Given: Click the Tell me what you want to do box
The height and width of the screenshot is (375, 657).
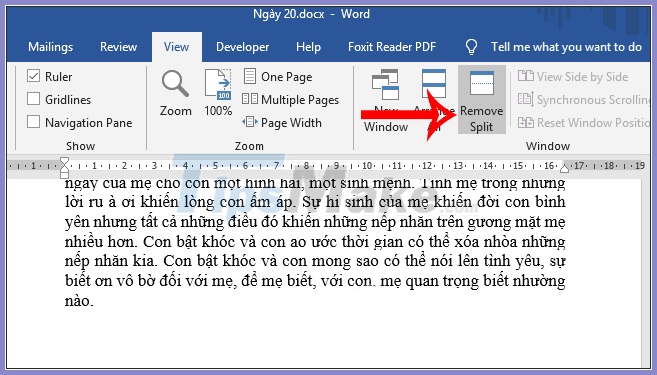Looking at the screenshot, I should pos(566,47).
